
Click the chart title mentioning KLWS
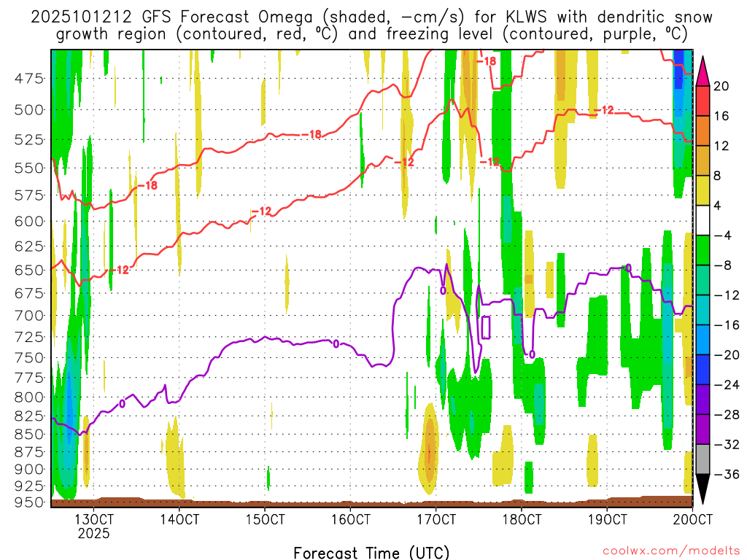tap(371, 26)
